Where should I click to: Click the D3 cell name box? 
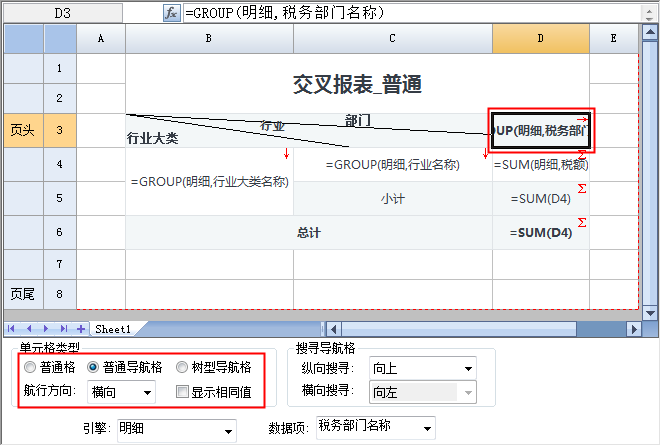coord(62,13)
